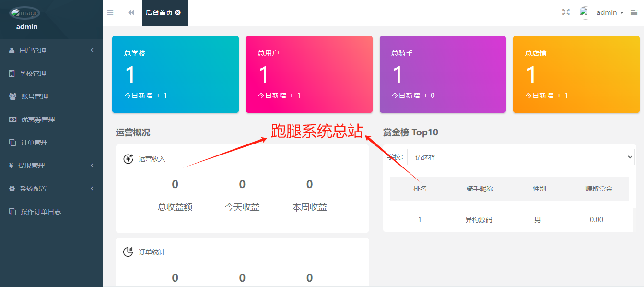Screen dimensions: 644x287
Task: Click the admin avatar image in the header
Action: click(x=584, y=12)
